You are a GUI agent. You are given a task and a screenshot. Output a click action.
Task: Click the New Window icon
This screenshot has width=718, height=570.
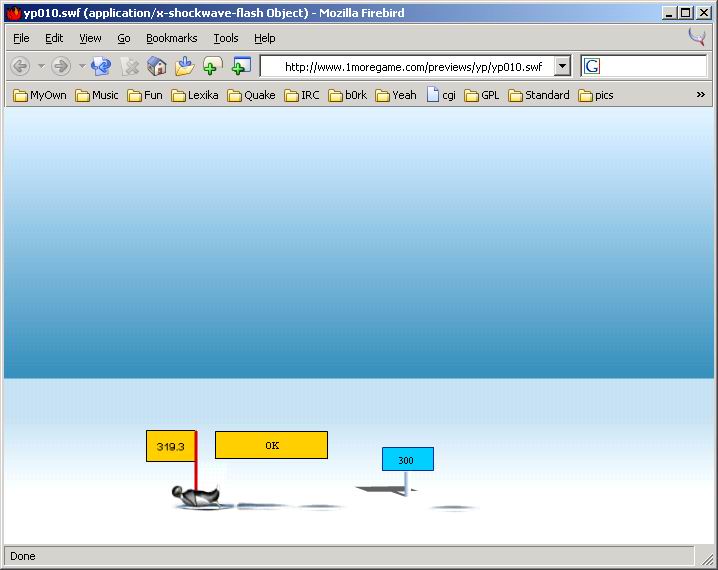[x=241, y=66]
